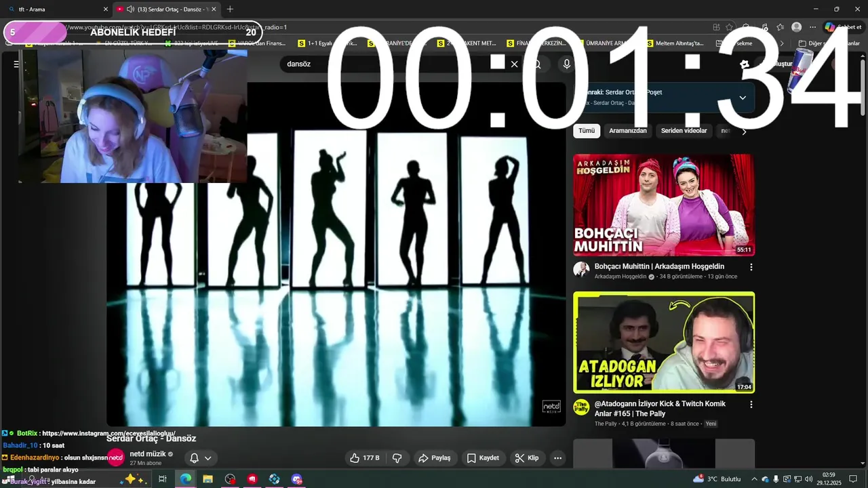This screenshot has width=868, height=488.
Task: Open Edge settings and more menu
Action: pyautogui.click(x=812, y=27)
